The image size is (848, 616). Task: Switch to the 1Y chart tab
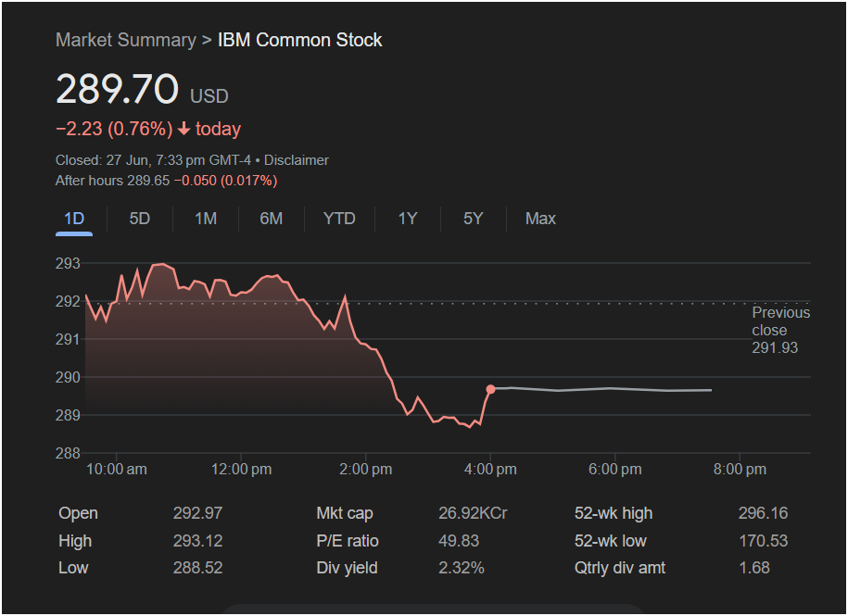(408, 219)
